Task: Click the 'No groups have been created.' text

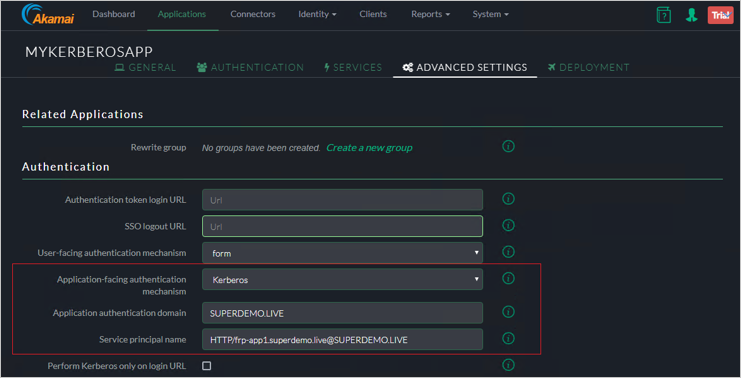Action: (x=261, y=148)
